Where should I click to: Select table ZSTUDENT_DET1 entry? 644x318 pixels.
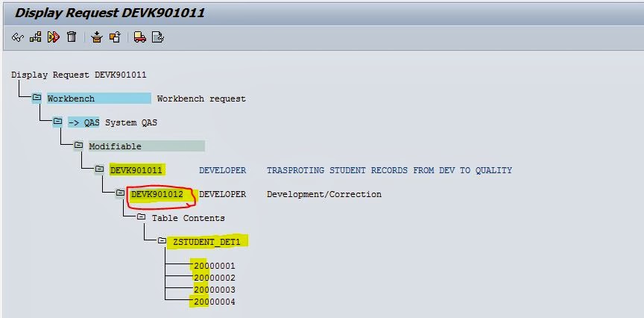(206, 242)
